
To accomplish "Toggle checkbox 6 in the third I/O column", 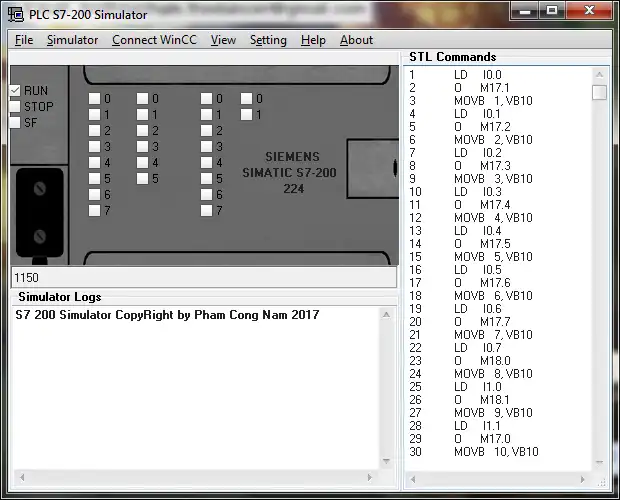I will click(x=206, y=194).
